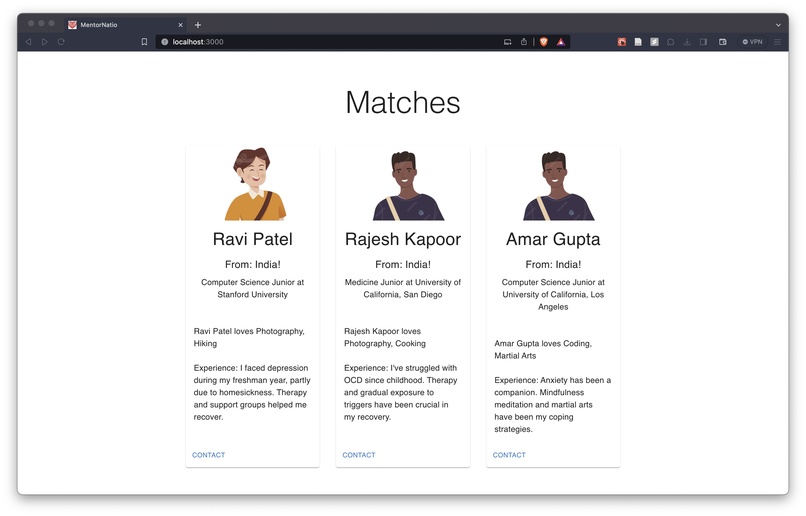Click Rajesh Kapoor's OCD experience paragraph
This screenshot has height=516, width=806.
click(400, 392)
